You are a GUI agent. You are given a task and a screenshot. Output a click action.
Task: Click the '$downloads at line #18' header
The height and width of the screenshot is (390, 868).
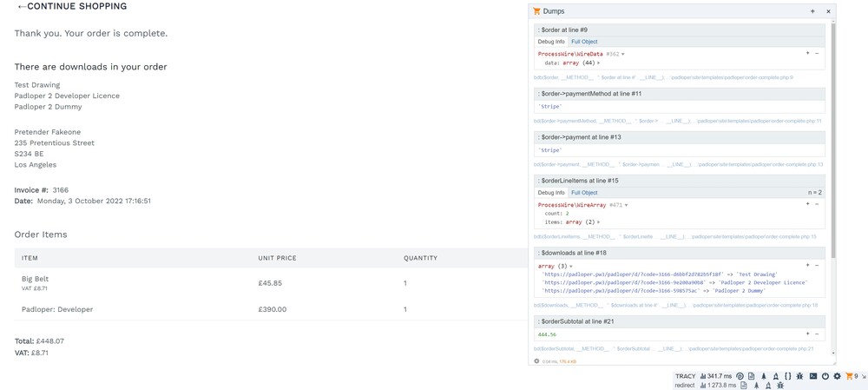pyautogui.click(x=680, y=253)
